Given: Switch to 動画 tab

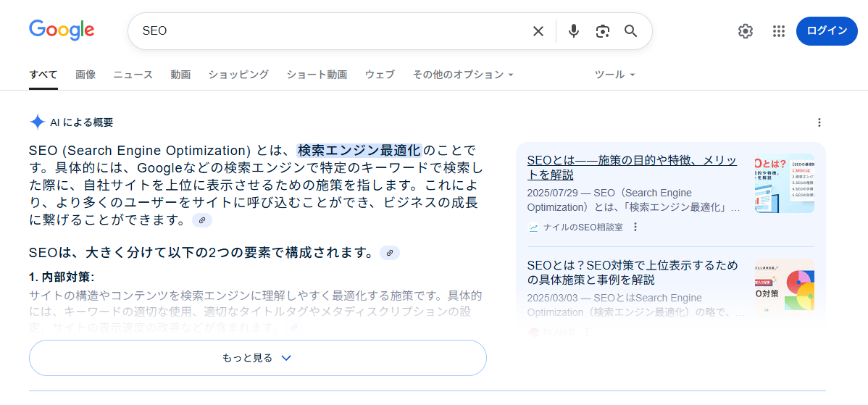Looking at the screenshot, I should click(x=180, y=74).
